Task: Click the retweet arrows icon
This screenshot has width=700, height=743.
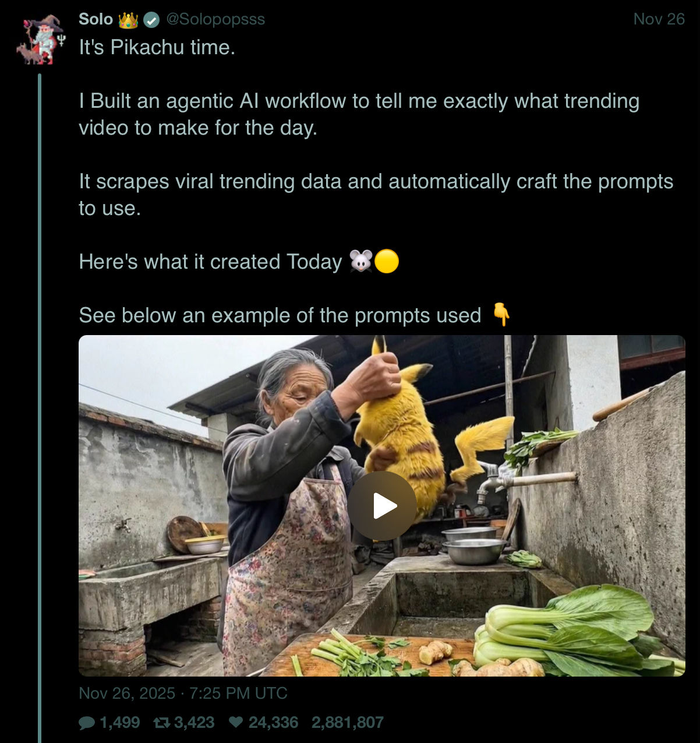Action: tap(161, 723)
